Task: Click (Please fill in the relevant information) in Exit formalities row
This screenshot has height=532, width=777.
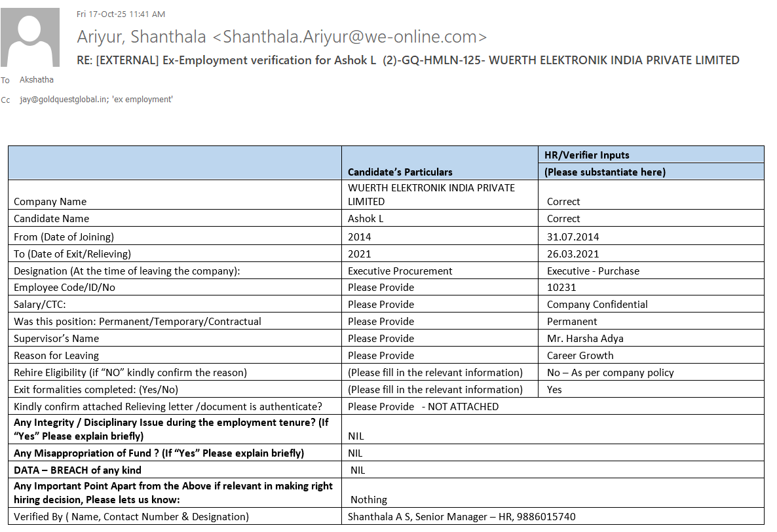Action: [x=435, y=389]
